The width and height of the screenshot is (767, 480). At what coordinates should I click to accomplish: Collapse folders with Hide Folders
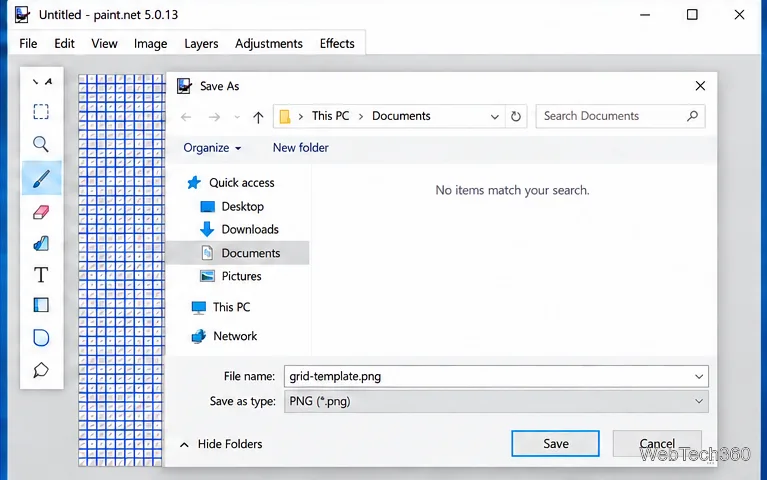tap(221, 444)
